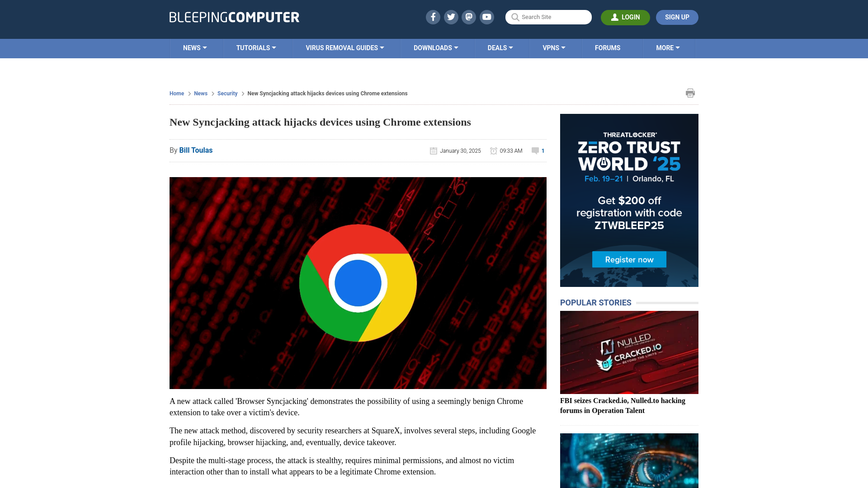Click the BleepingComputer home logo
Viewport: 868px width, 488px height.
(x=234, y=17)
